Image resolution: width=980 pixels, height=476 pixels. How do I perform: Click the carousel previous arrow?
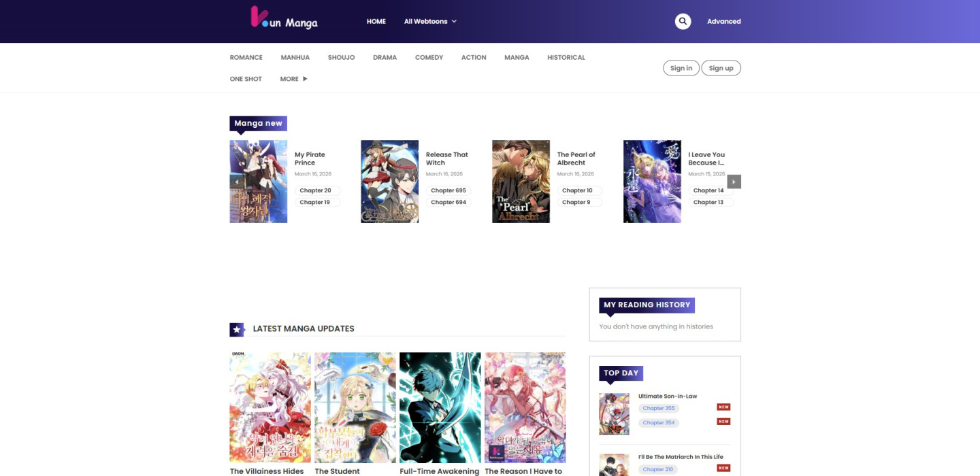coord(237,182)
